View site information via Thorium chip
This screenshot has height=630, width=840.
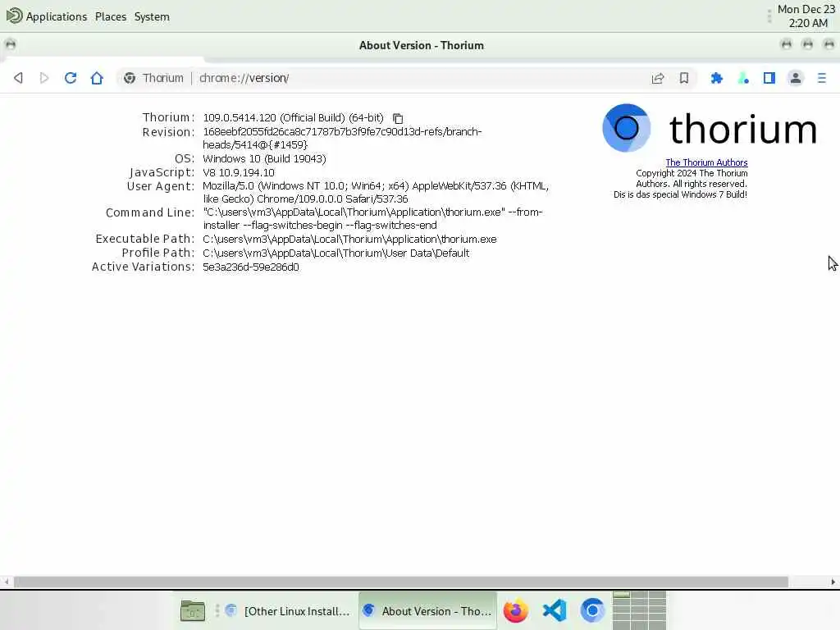pyautogui.click(x=153, y=78)
